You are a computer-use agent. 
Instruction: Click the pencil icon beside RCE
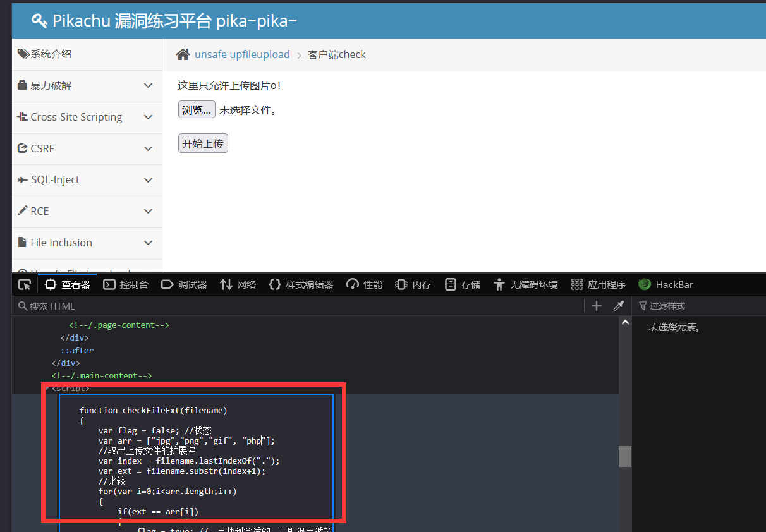[23, 211]
